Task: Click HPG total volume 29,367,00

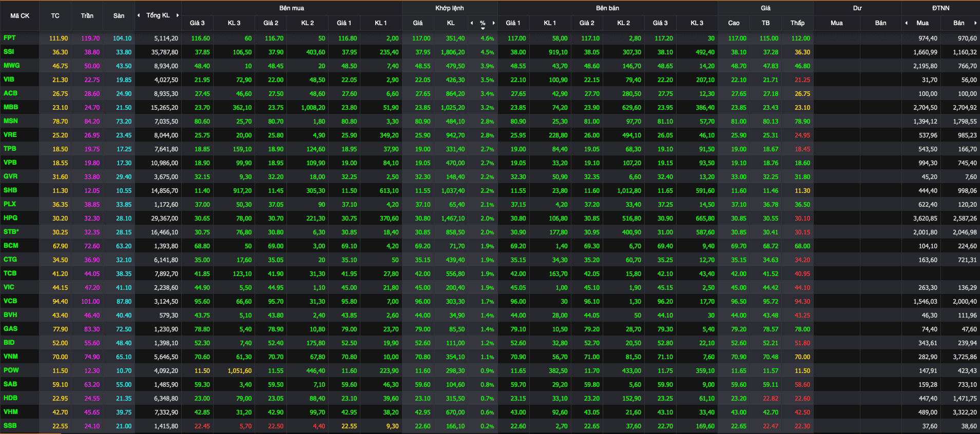Action: coord(164,219)
